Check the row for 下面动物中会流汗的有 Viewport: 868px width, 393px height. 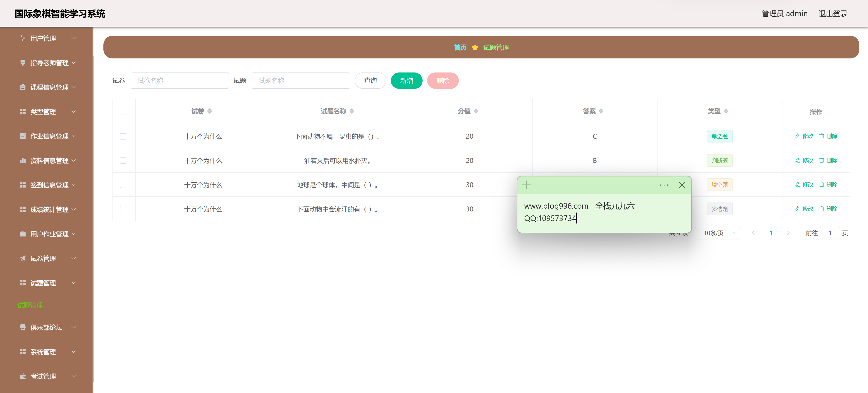123,209
